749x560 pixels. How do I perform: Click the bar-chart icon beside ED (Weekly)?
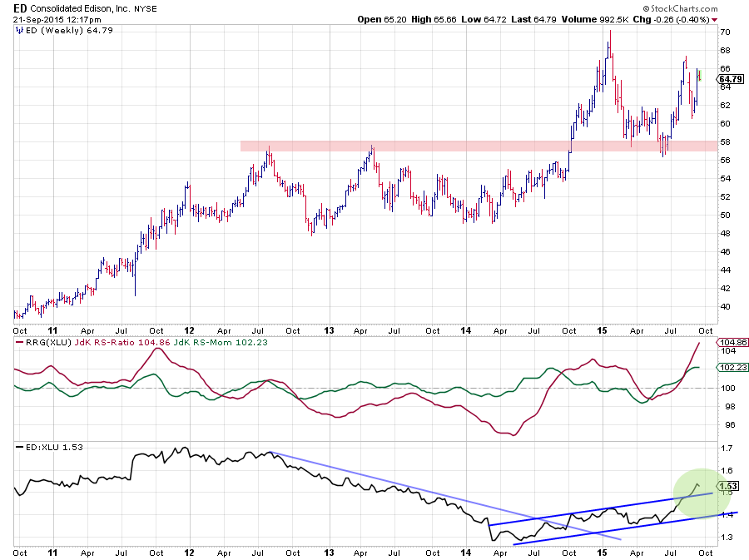19,31
